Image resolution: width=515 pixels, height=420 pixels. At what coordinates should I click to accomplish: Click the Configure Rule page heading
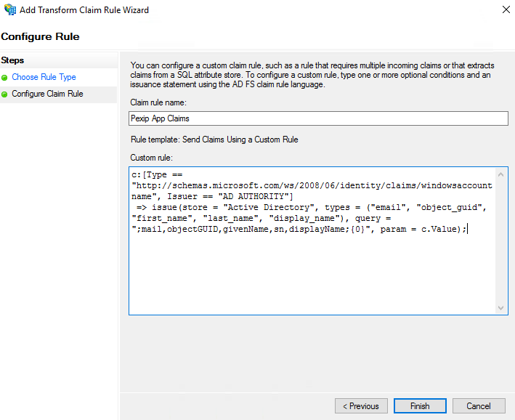coord(41,36)
